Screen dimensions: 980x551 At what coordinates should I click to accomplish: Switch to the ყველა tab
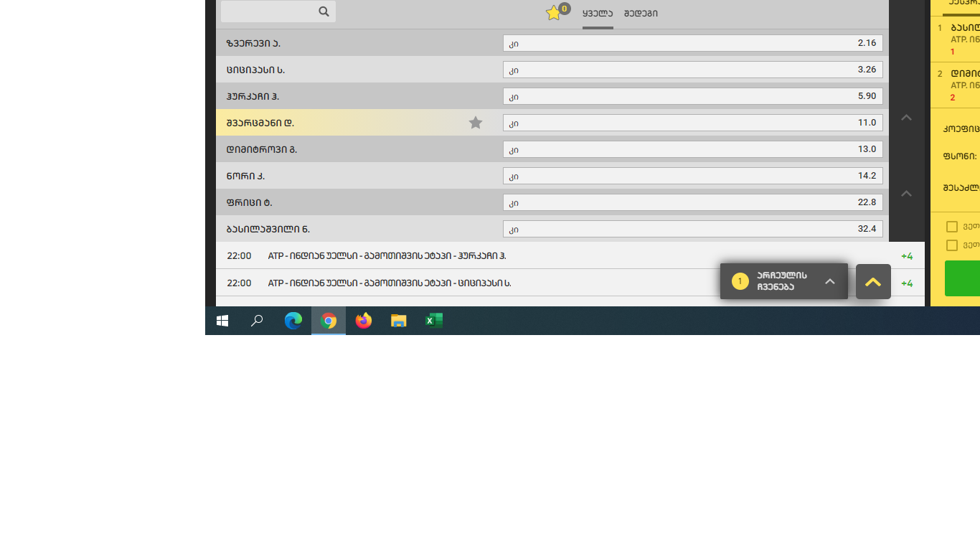[598, 14]
